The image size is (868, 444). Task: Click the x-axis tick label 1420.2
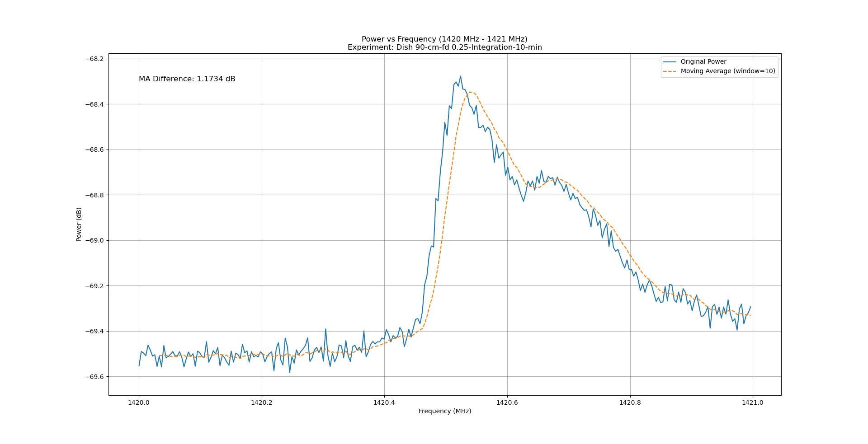[x=262, y=402]
